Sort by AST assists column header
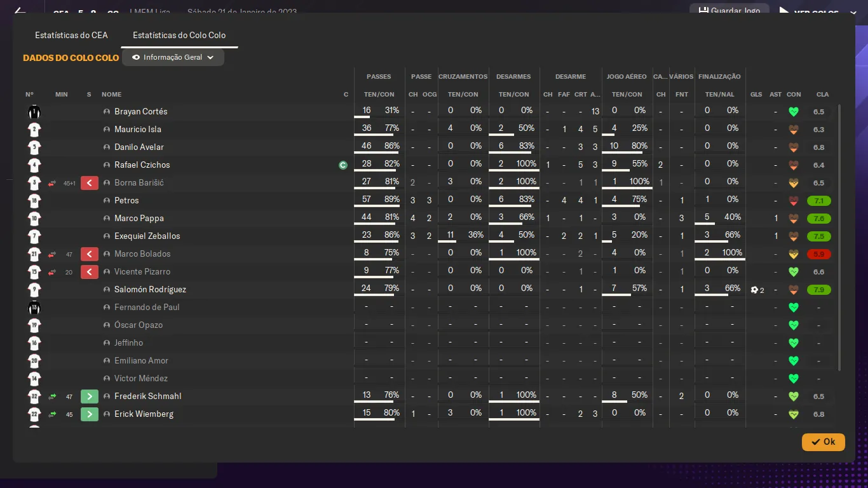The width and height of the screenshot is (868, 488). (775, 95)
